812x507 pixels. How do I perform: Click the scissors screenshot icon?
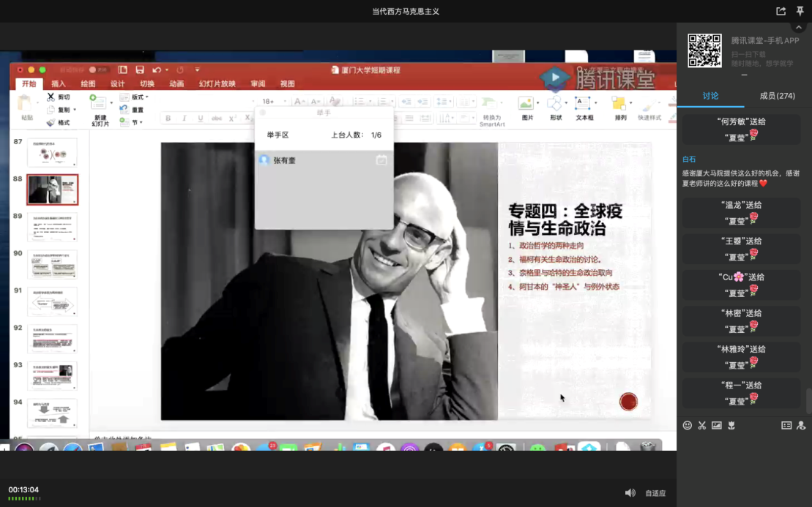tap(701, 425)
